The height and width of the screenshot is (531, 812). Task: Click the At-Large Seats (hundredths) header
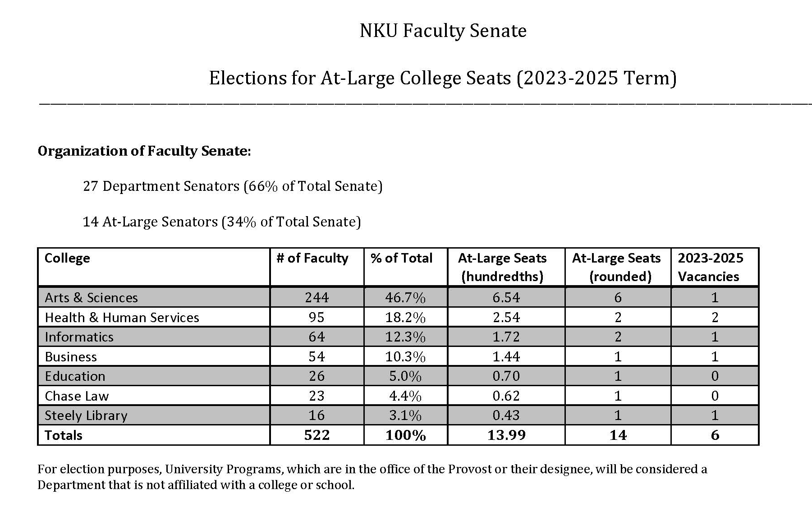coord(502,267)
